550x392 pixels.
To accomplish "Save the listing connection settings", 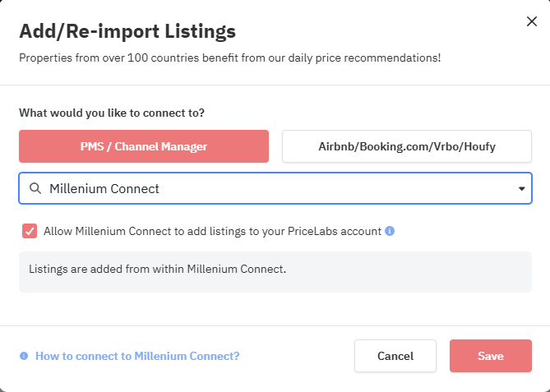I will (x=490, y=356).
